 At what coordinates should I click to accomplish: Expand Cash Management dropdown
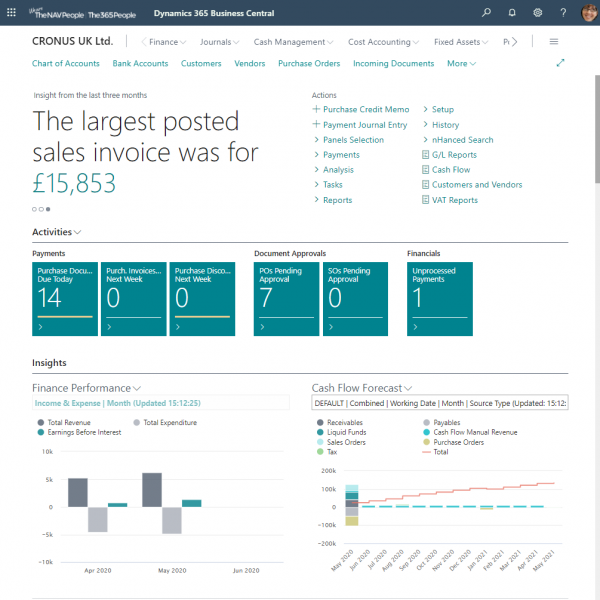tap(293, 42)
